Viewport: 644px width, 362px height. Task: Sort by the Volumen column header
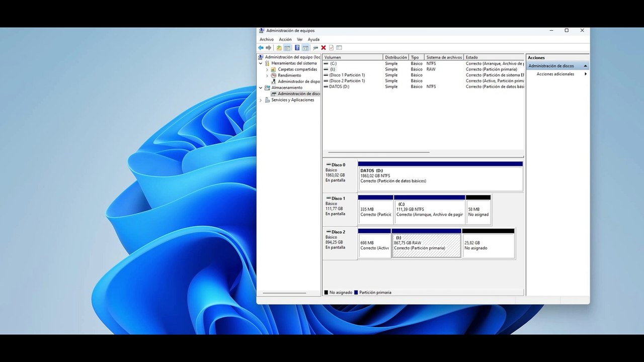353,57
